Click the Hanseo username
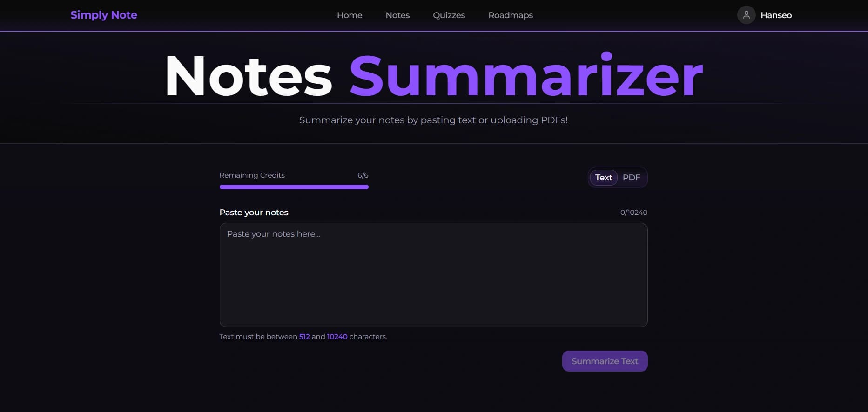Image resolution: width=868 pixels, height=412 pixels. (776, 15)
